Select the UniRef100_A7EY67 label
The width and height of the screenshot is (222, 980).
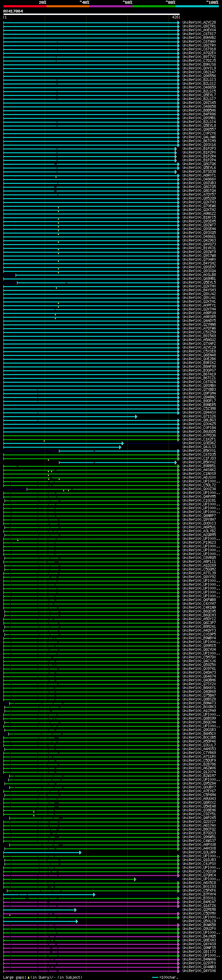click(199, 792)
